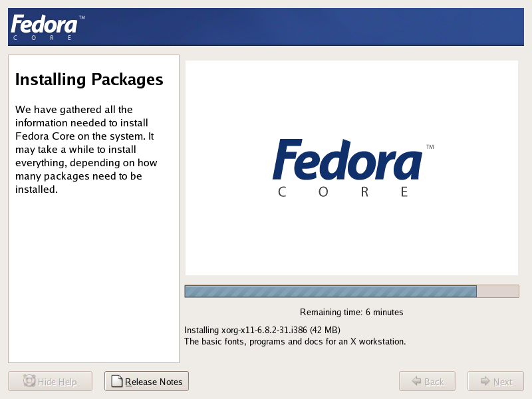
Task: Click the X workstation package description line
Action: coord(295,341)
